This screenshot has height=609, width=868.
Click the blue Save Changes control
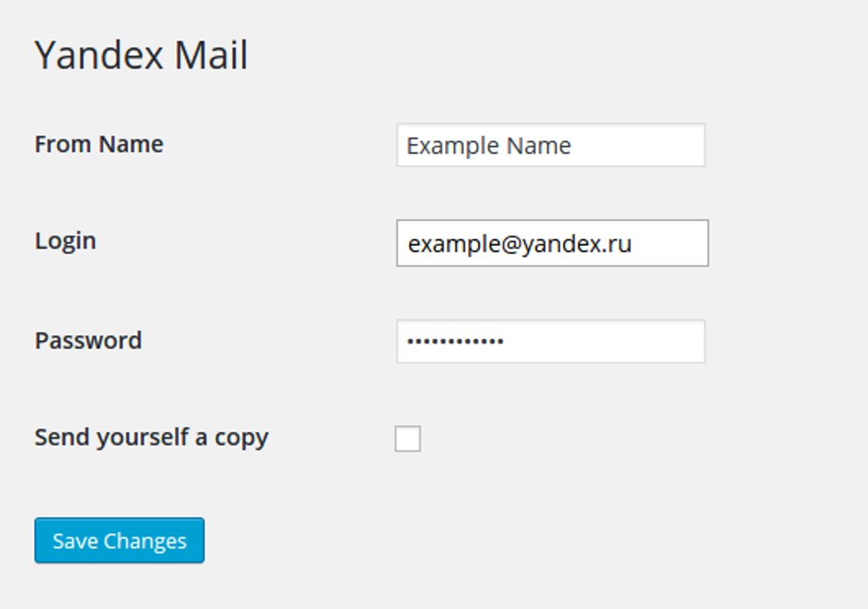pos(118,540)
